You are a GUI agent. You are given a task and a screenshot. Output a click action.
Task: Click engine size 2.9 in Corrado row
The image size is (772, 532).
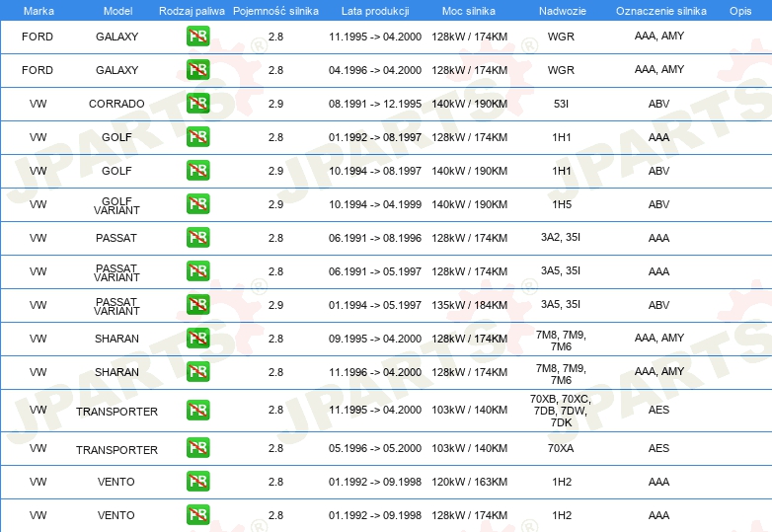click(x=275, y=104)
